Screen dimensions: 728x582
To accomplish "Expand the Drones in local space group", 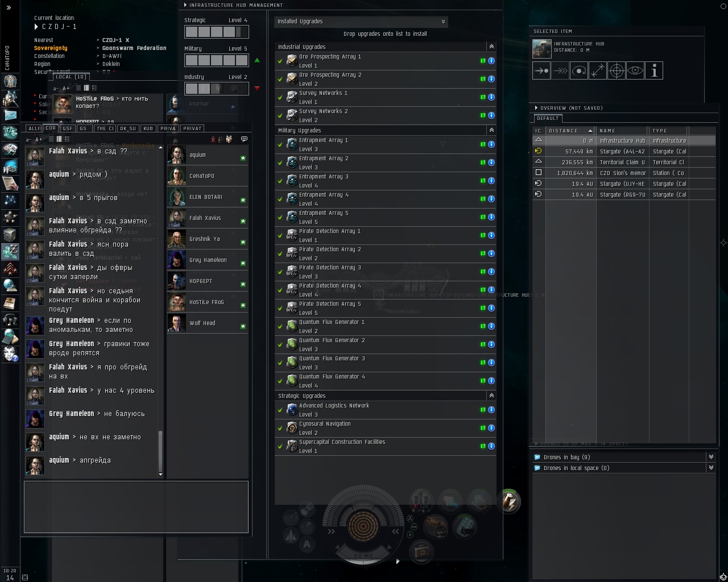I will tap(711, 468).
